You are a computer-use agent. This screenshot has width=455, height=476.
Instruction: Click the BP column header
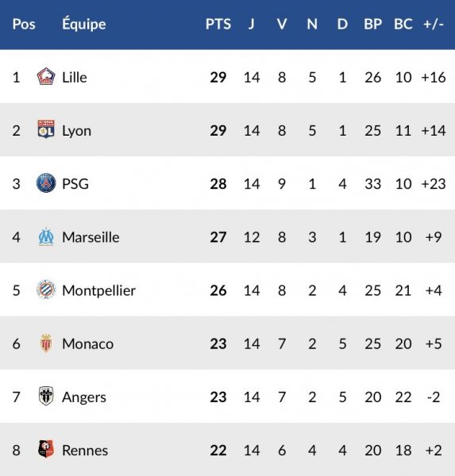372,24
